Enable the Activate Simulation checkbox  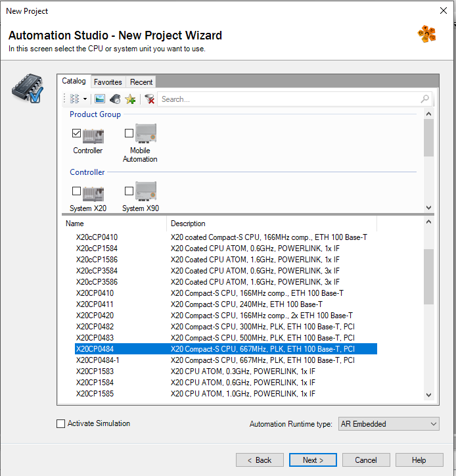pos(60,423)
